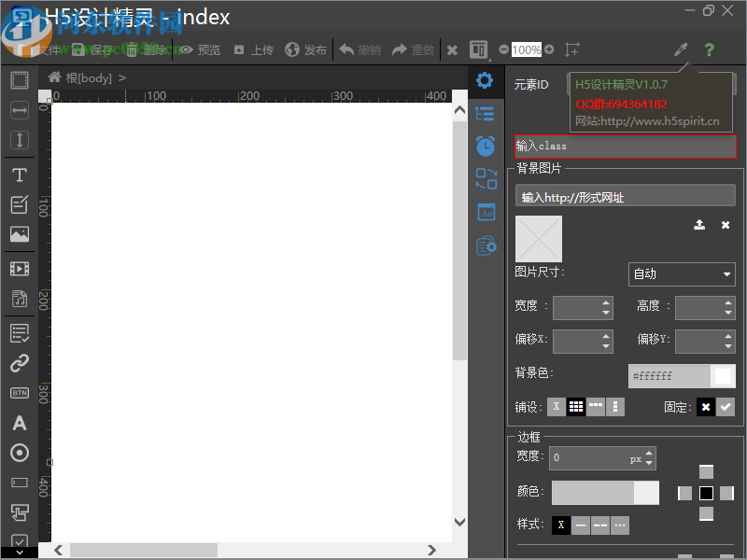Viewport: 747px width, 560px height.
Task: Select the Image element tool
Action: (x=19, y=235)
